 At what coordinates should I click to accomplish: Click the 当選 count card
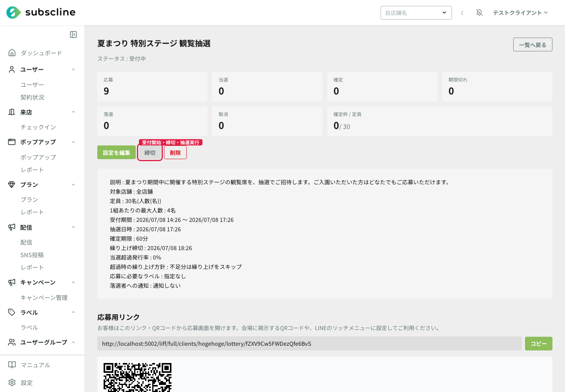(267, 87)
